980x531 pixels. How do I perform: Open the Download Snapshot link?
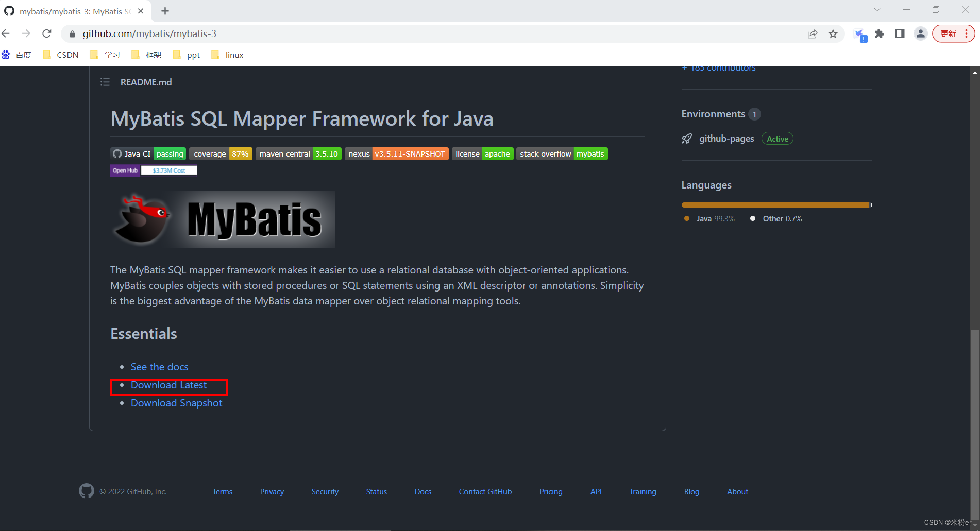click(177, 403)
